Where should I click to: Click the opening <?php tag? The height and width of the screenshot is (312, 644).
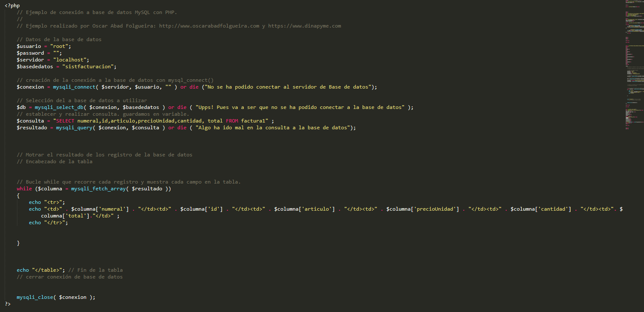12,6
